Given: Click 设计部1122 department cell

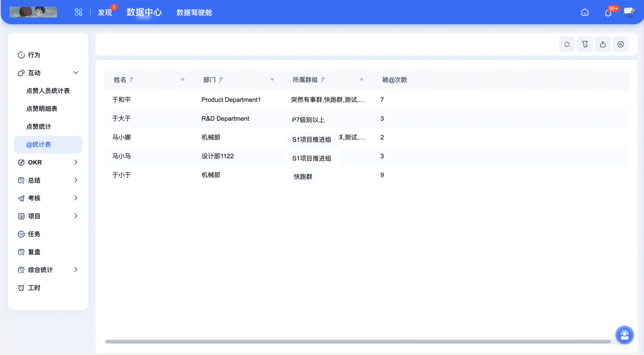Looking at the screenshot, I should tap(218, 156).
